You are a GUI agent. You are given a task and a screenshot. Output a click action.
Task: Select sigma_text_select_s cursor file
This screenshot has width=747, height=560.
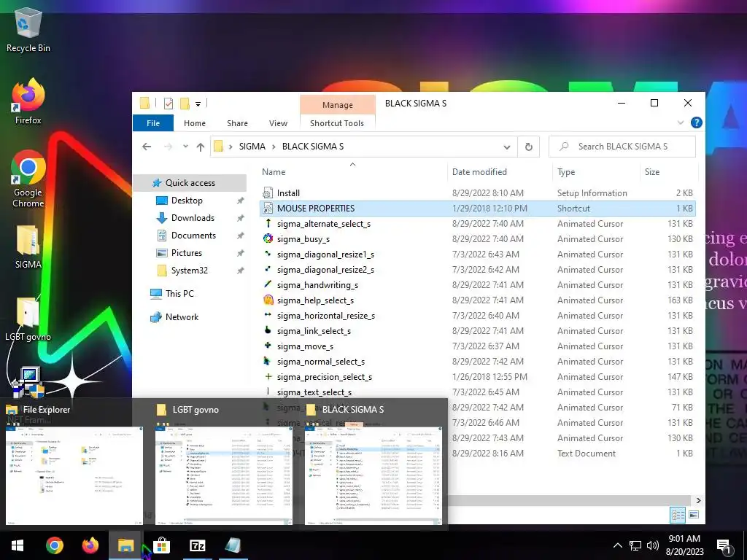click(x=477, y=392)
